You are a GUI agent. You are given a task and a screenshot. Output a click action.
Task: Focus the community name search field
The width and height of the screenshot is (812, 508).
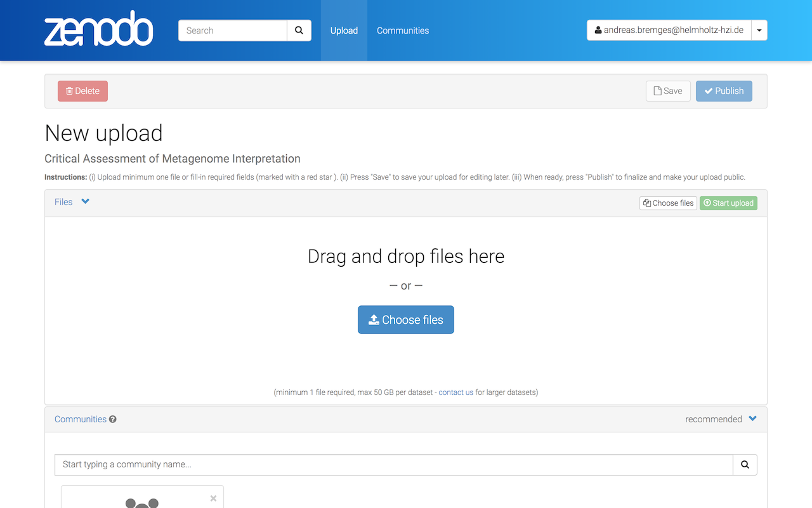pos(394,464)
